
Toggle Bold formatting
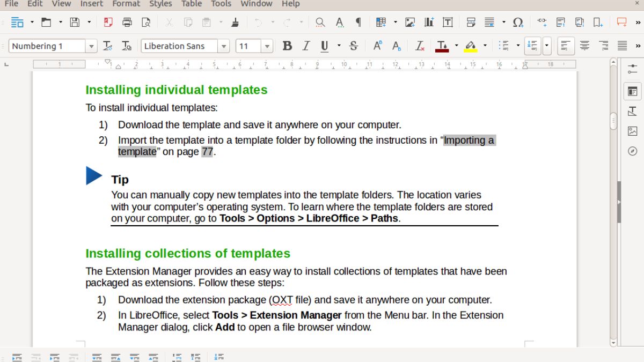[287, 46]
